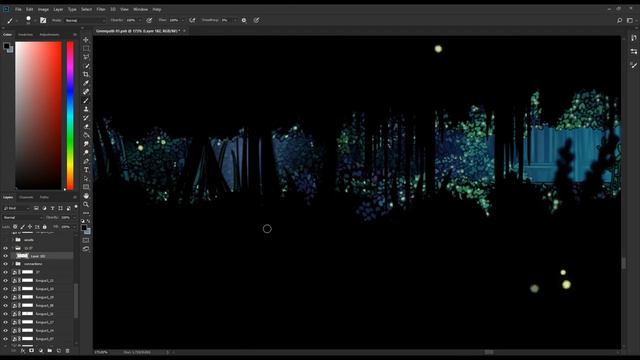Filter for pixel layers icon
The width and height of the screenshot is (640, 360).
coord(36,208)
